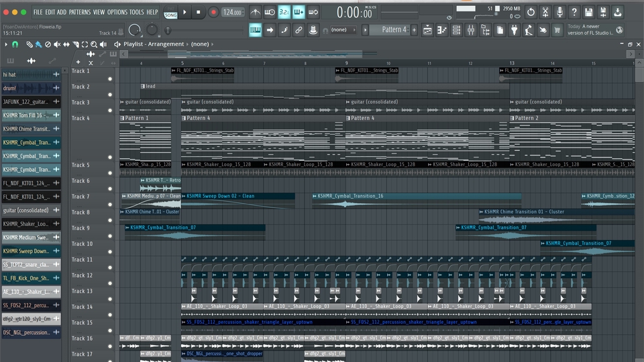Viewport: 644px width, 362px height.
Task: Open the OPTIONS menu
Action: 117,12
